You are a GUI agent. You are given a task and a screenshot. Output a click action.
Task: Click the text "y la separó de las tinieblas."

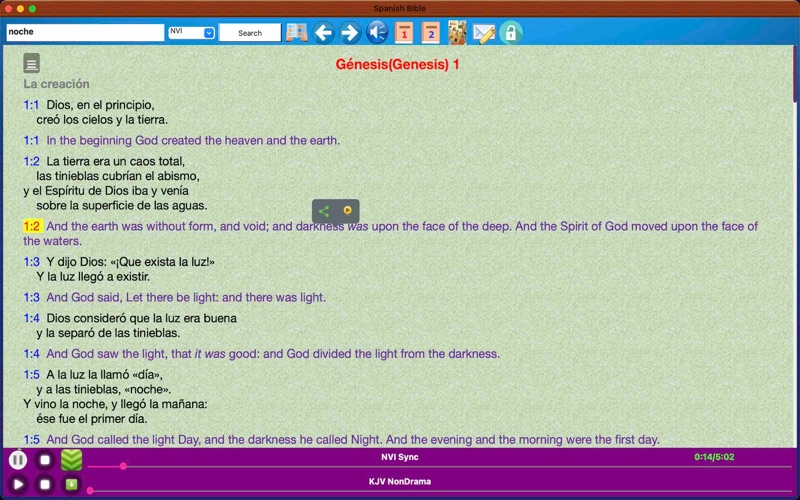pos(108,333)
